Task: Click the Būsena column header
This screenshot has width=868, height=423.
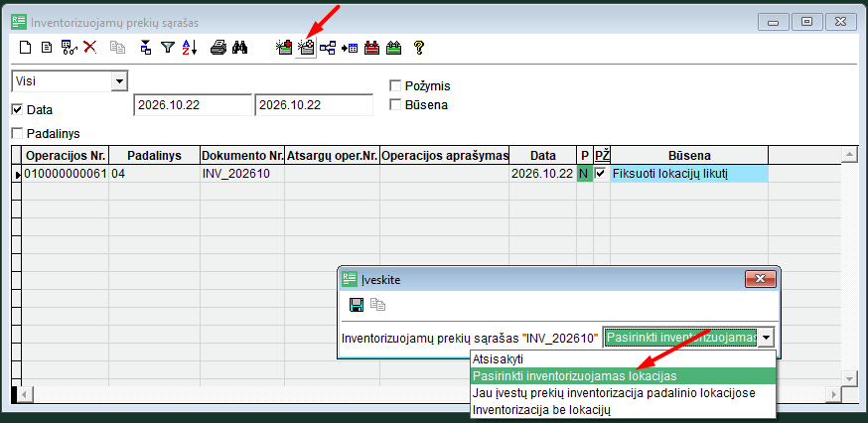Action: [689, 155]
